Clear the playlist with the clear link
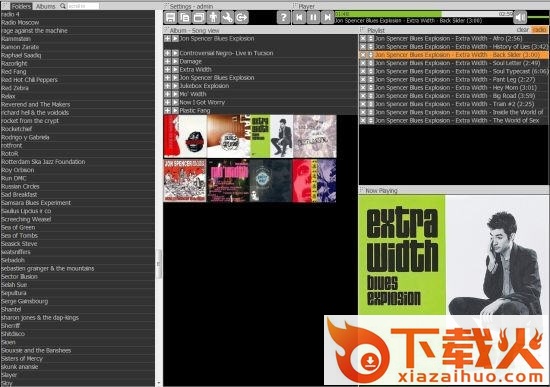550x387 pixels. [x=523, y=30]
